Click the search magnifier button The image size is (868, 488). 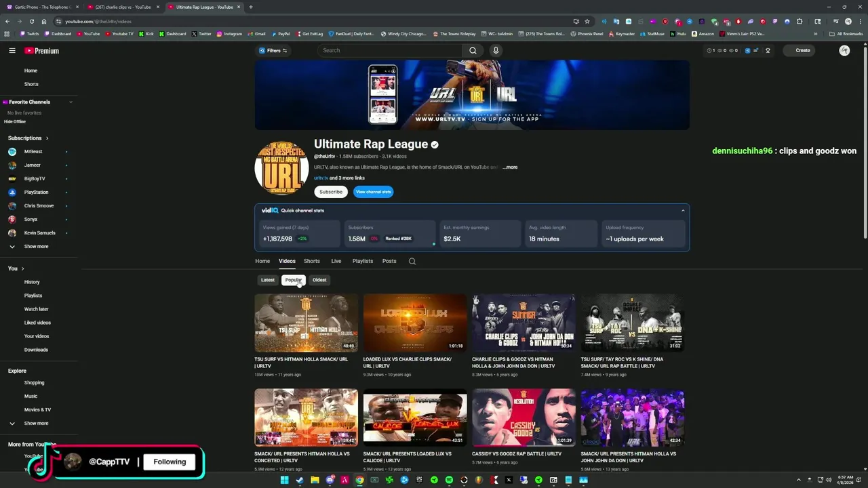473,50
